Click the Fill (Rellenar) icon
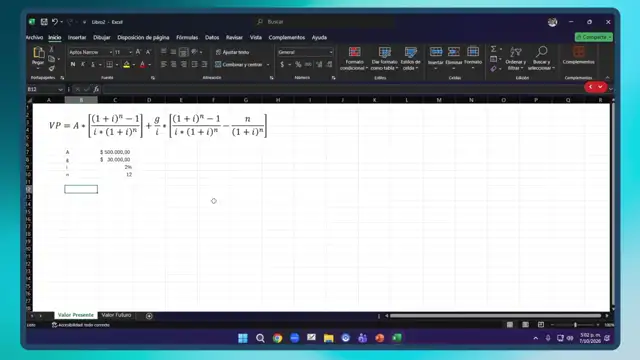The height and width of the screenshot is (360, 640). click(x=493, y=59)
